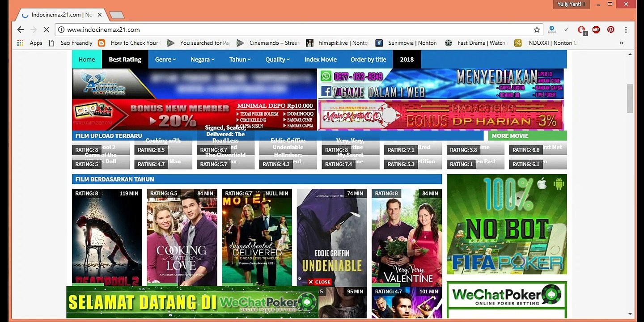Open the Bonus DP Harian 3% banner
Image resolution: width=644 pixels, height=322 pixels.
(x=441, y=115)
